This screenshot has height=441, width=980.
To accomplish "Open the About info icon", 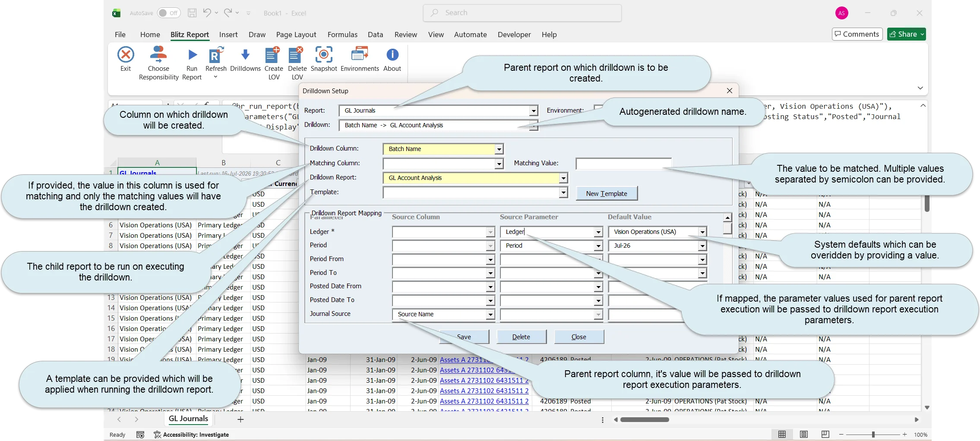I will 392,55.
